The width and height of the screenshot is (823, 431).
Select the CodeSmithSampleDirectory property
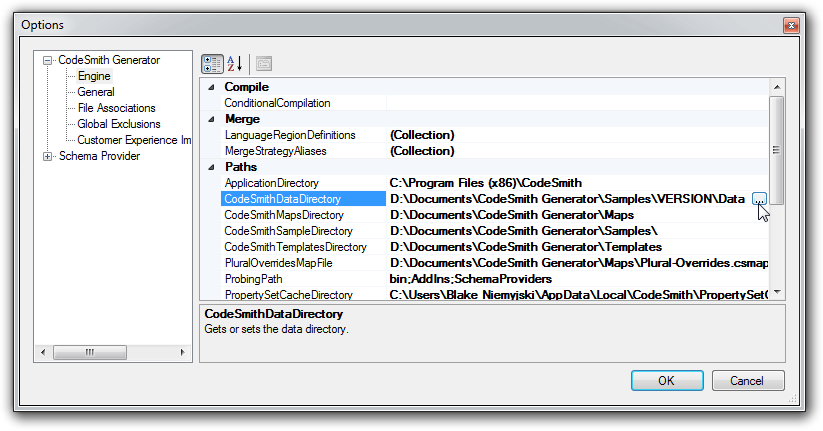pyautogui.click(x=303, y=231)
